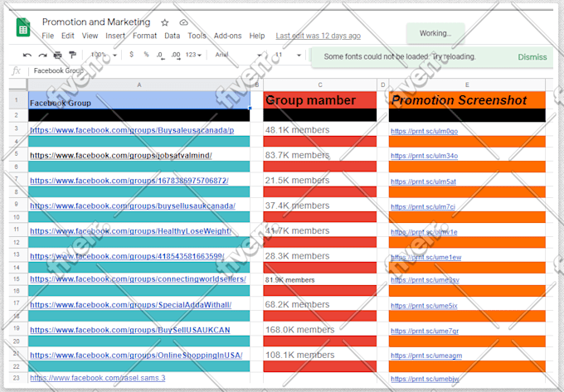This screenshot has width=564, height=392.
Task: Open the Insert menu
Action: [x=115, y=36]
